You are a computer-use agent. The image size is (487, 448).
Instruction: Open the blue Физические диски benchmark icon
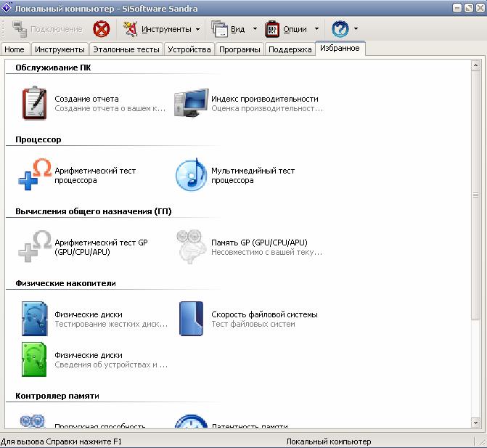(35, 319)
